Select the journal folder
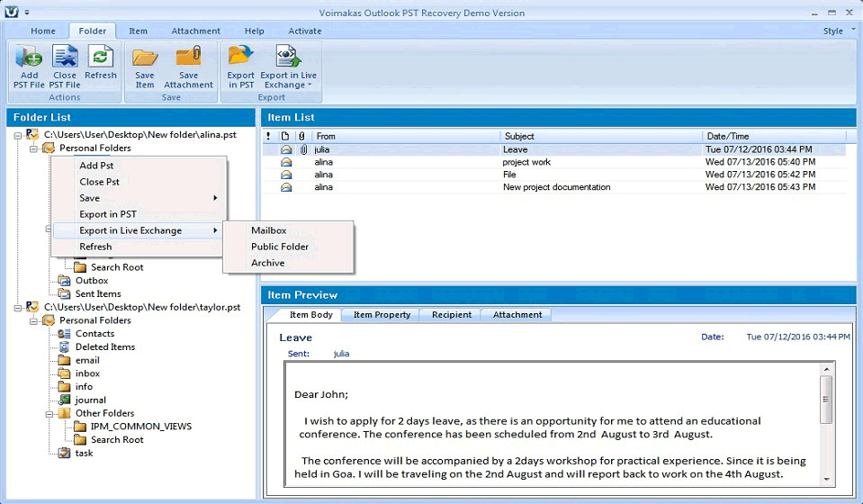This screenshot has height=504, width=863. (x=90, y=400)
